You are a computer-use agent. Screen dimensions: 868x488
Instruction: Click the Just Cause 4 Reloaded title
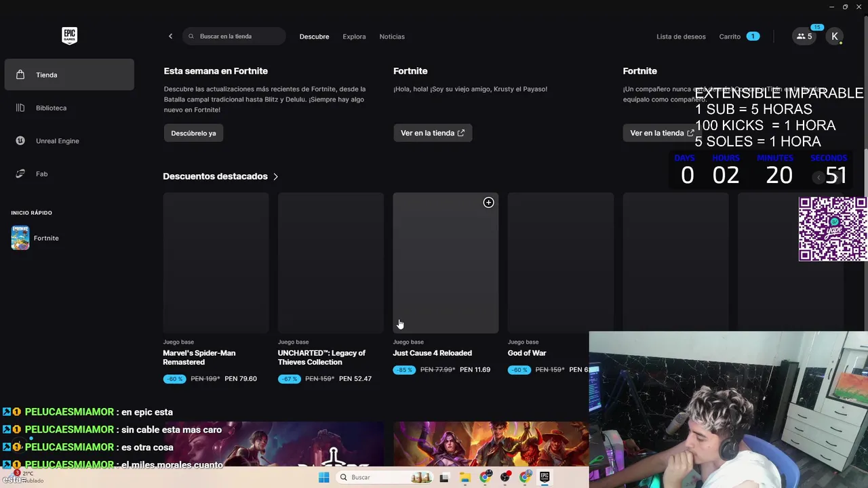[x=432, y=353]
